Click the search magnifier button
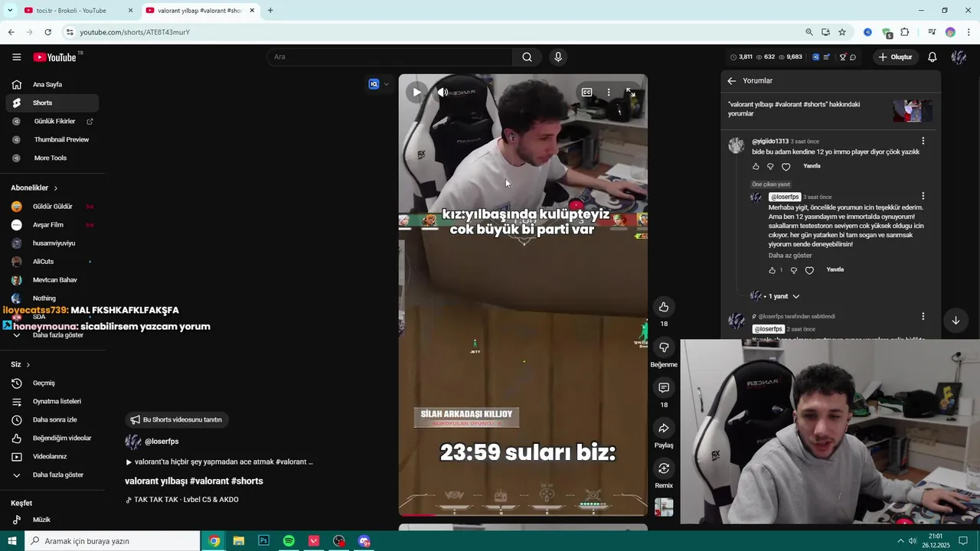Viewport: 980px width, 551px height. coord(527,57)
